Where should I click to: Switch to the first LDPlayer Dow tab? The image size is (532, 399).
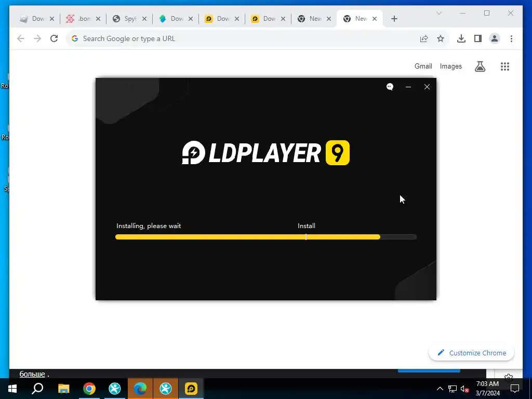coord(218,19)
